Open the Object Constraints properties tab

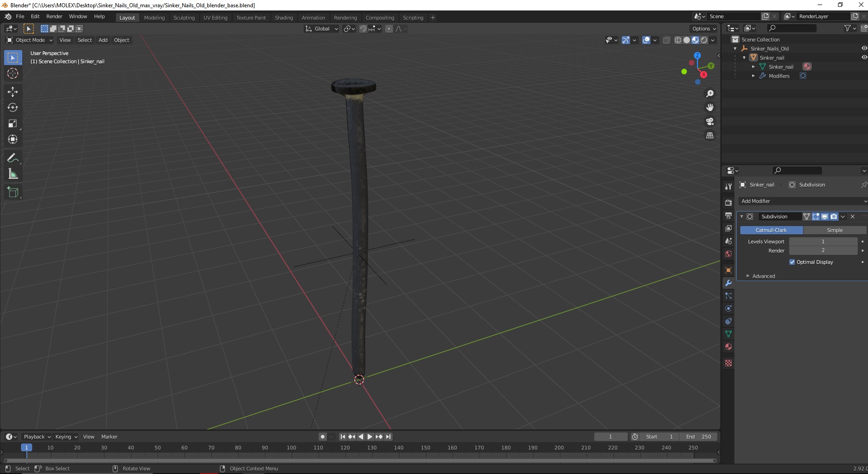[x=728, y=321]
